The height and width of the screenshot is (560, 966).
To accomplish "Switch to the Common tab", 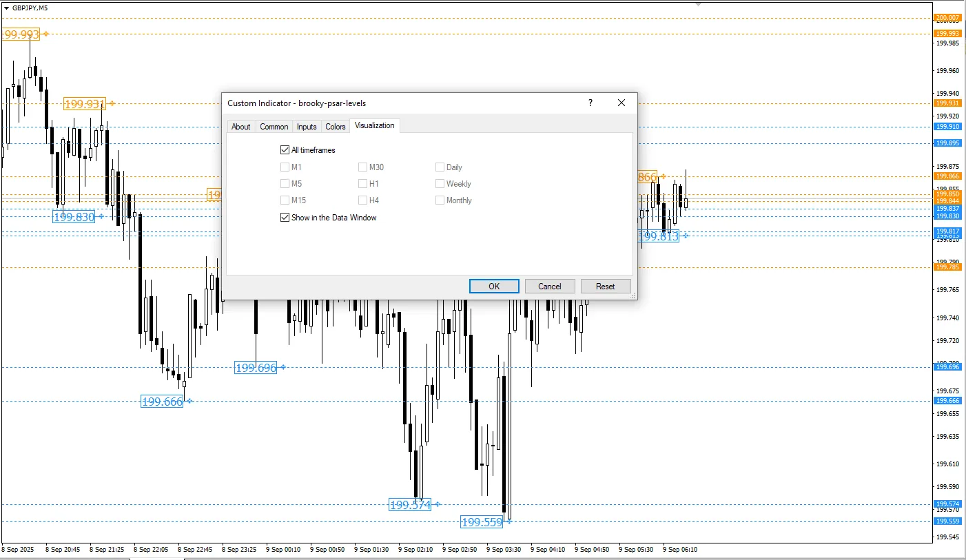I will (274, 126).
